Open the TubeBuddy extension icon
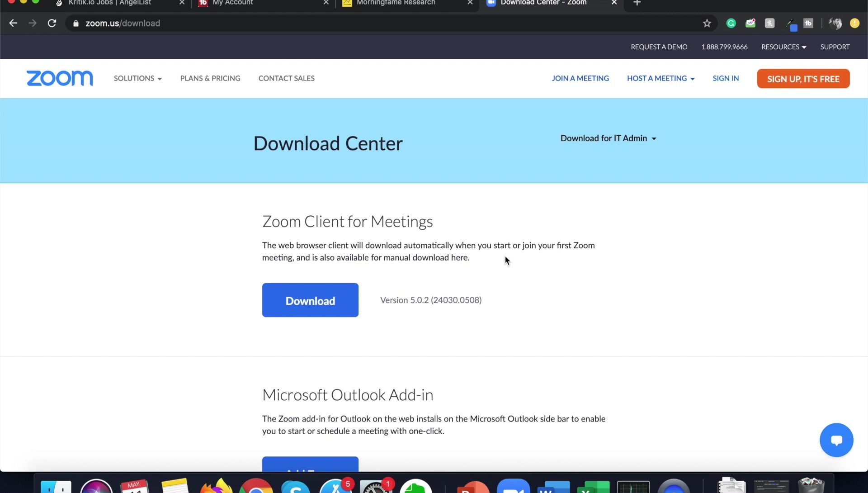 pos(808,23)
